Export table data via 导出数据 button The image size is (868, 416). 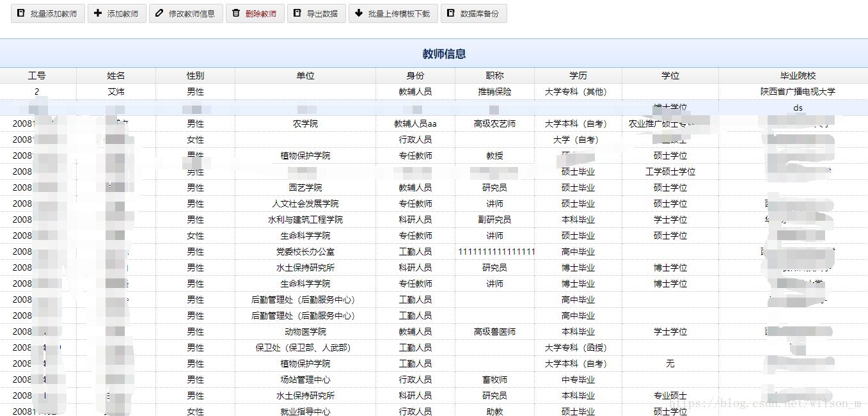[x=316, y=13]
